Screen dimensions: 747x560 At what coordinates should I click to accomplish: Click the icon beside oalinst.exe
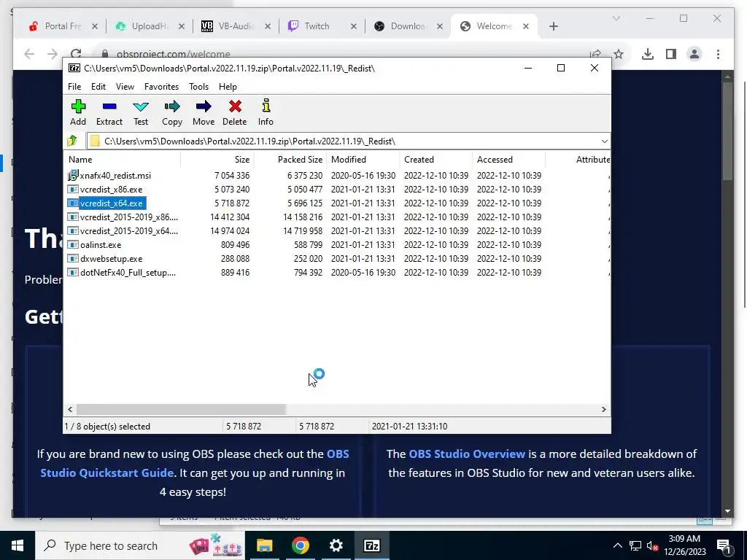coord(72,245)
